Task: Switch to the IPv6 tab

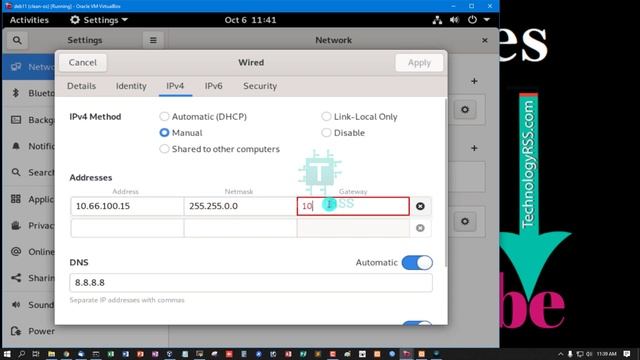Action: click(213, 86)
